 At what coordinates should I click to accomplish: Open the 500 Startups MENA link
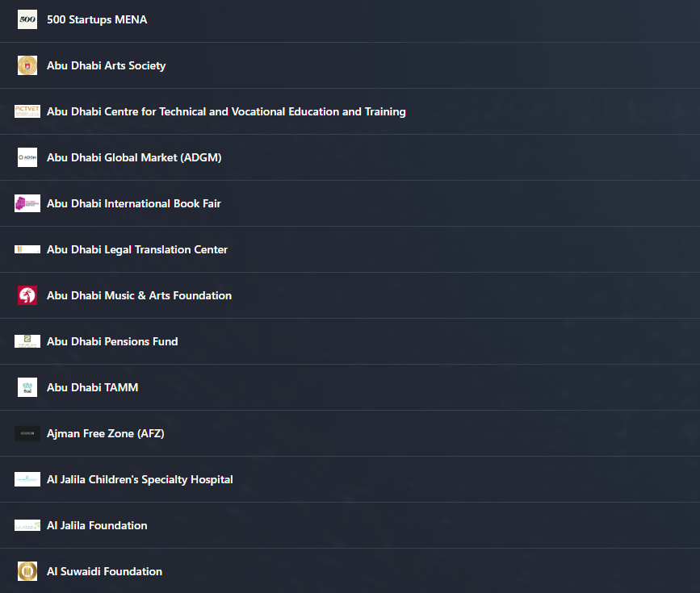(x=97, y=19)
